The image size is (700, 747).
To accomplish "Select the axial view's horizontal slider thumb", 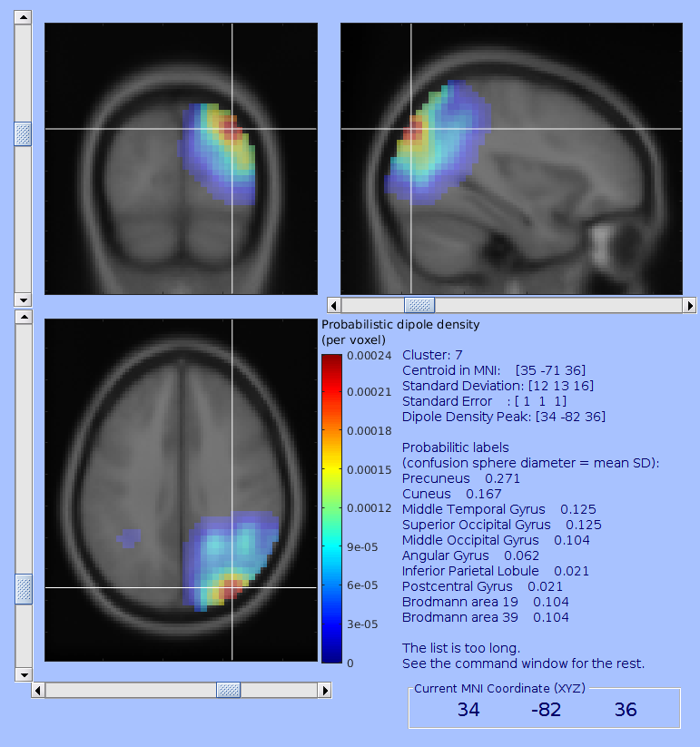I will [228, 691].
